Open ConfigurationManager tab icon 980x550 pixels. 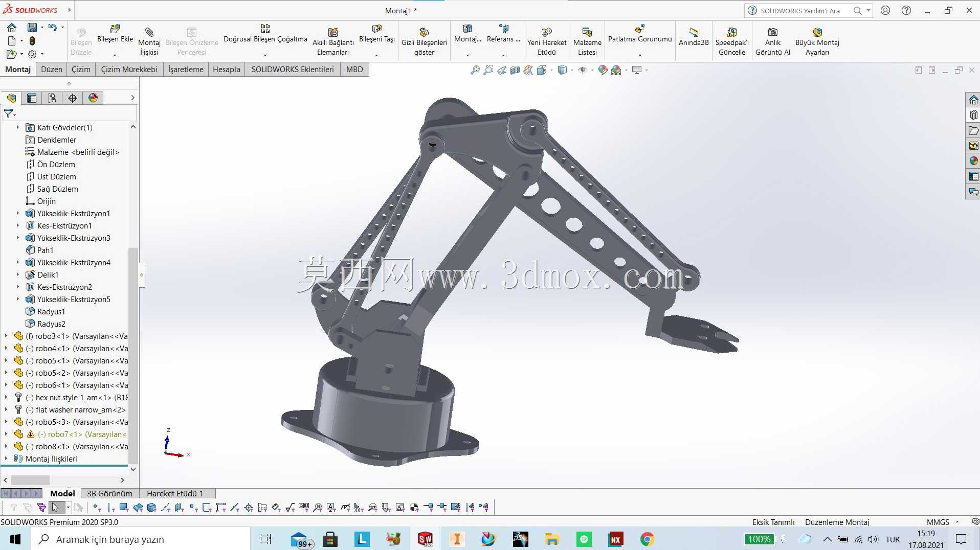pos(52,98)
